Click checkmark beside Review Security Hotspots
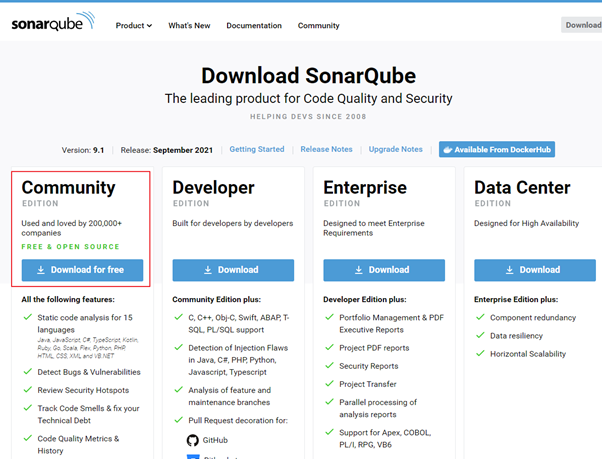The width and height of the screenshot is (602, 459). [28, 390]
